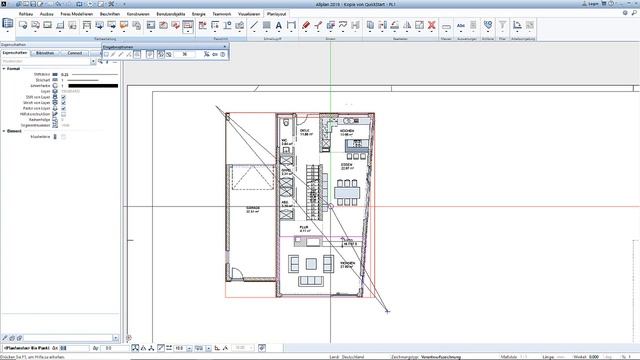Screen dimensions: 640x360
Task: Open the properties filter combo box dropdown
Action: tap(93, 62)
